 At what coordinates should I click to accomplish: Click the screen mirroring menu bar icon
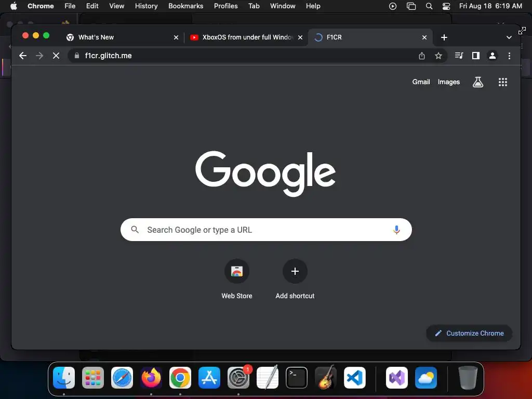(411, 6)
